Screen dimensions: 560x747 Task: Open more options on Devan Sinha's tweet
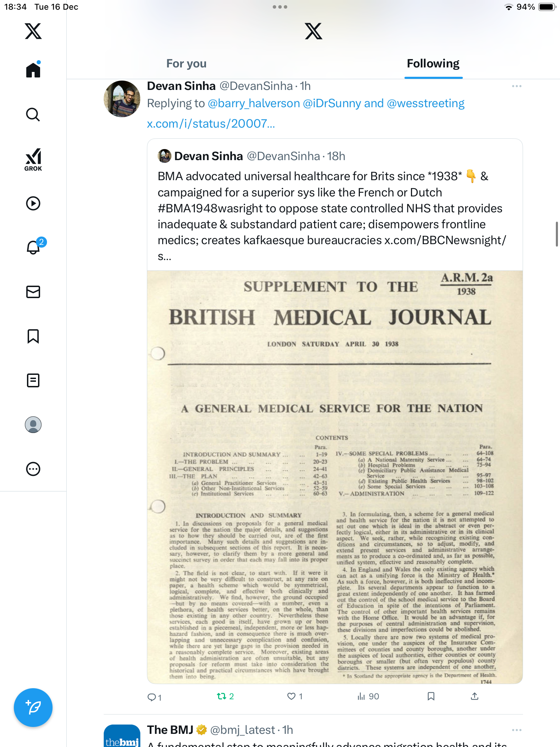point(516,86)
